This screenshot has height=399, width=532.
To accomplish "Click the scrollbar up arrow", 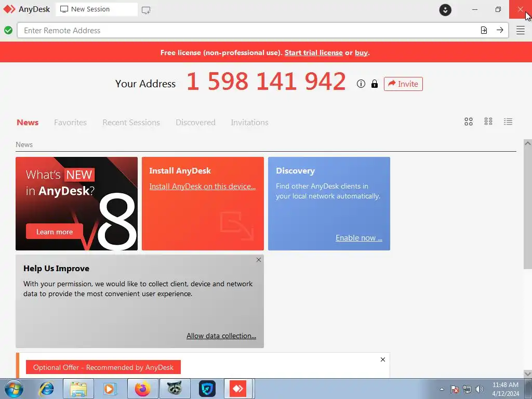I will click(x=528, y=143).
